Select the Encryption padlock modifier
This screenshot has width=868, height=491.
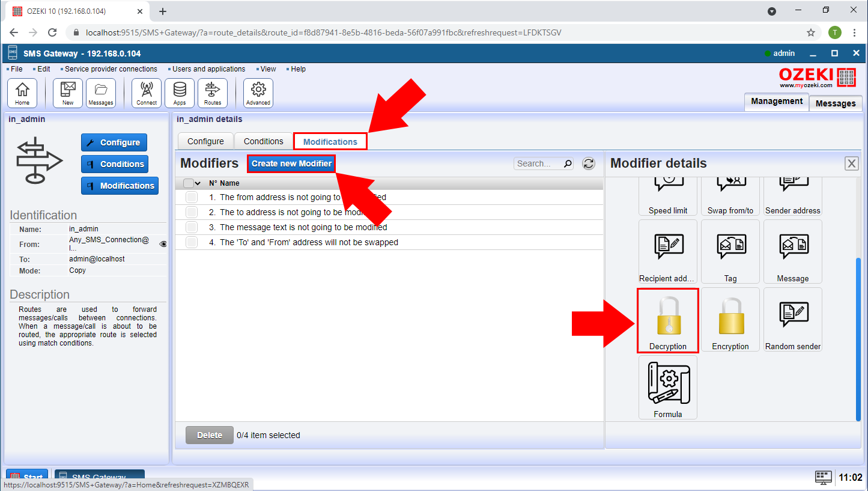coord(730,319)
